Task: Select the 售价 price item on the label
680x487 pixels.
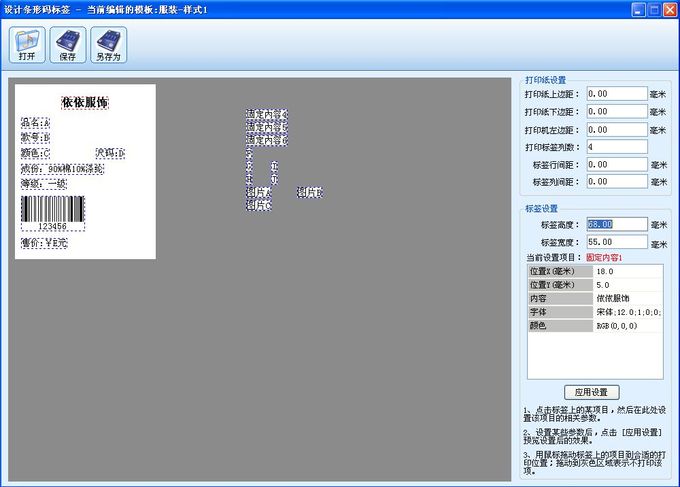Action: coord(44,243)
